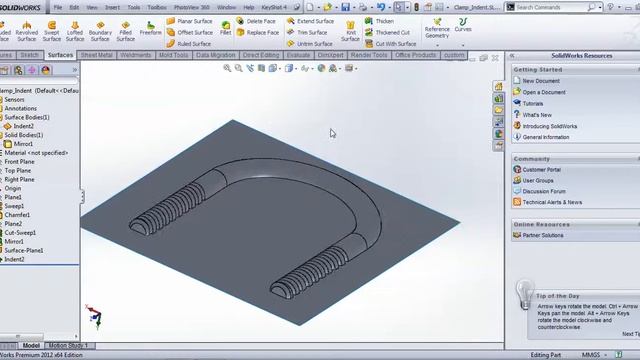Select Annotations in the feature tree
Viewport: 640px width, 360px height.
pos(20,109)
